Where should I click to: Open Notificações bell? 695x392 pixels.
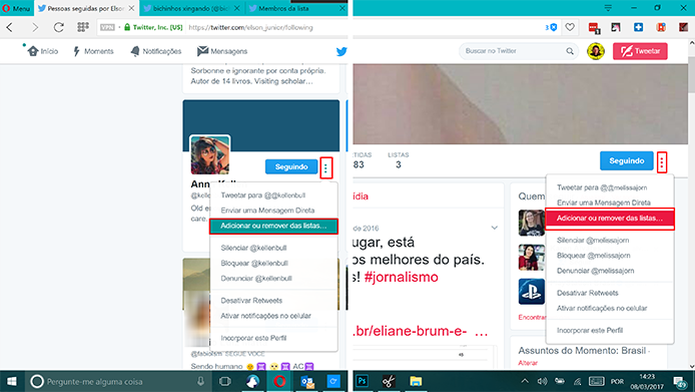click(156, 51)
